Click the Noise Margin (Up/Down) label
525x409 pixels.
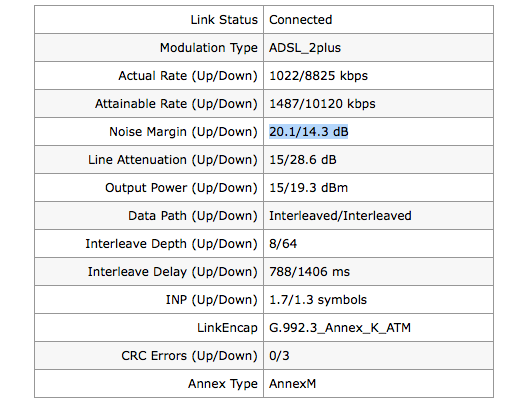tap(183, 132)
